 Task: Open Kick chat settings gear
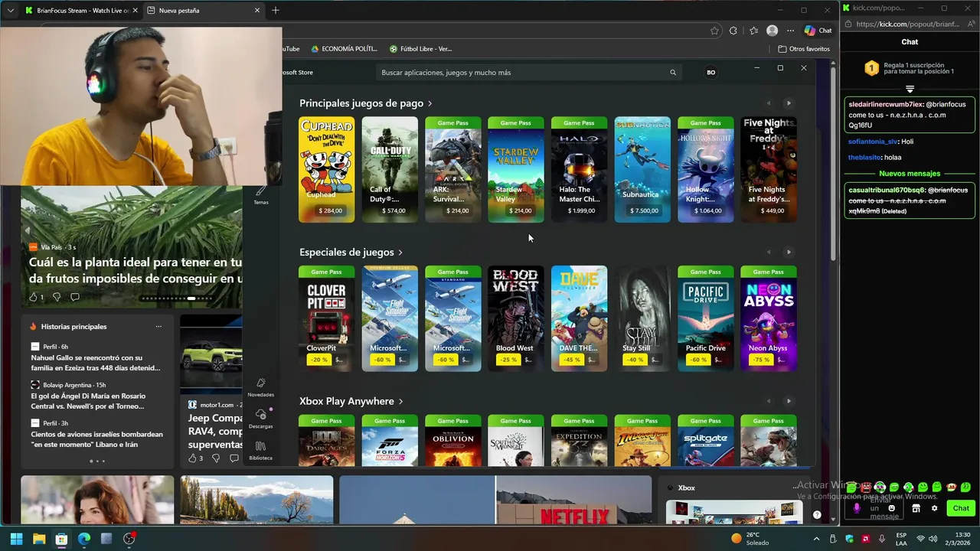coord(934,508)
